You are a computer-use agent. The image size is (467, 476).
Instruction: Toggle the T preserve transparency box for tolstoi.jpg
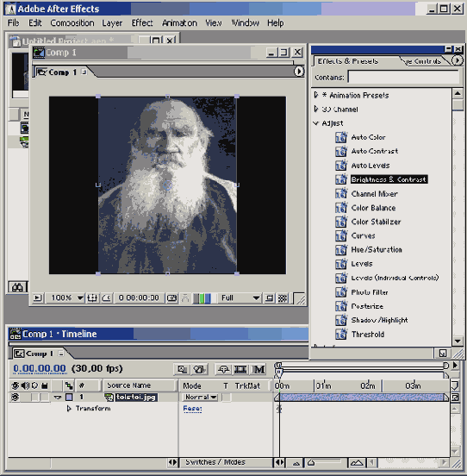tap(226, 397)
